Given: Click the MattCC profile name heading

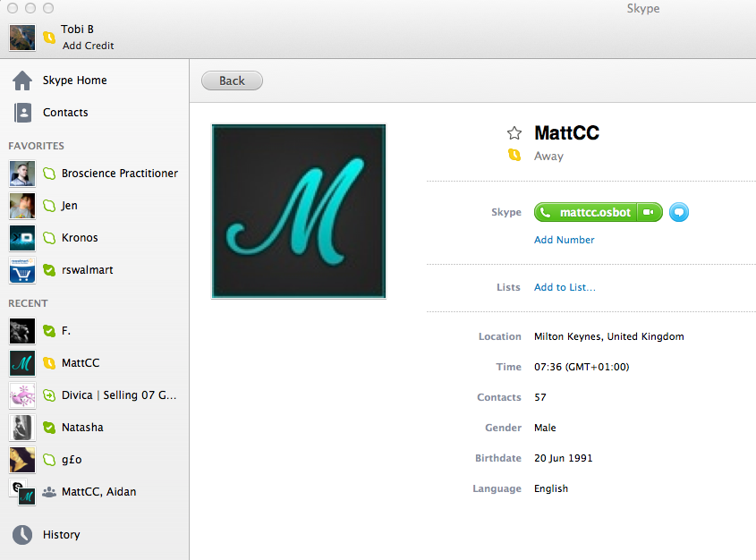Looking at the screenshot, I should tap(566, 133).
